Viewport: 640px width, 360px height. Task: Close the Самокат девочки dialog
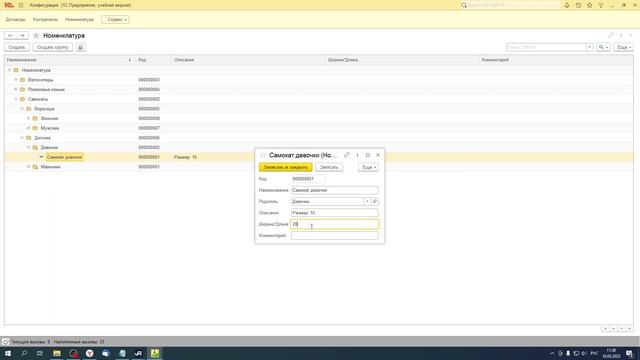(x=378, y=155)
